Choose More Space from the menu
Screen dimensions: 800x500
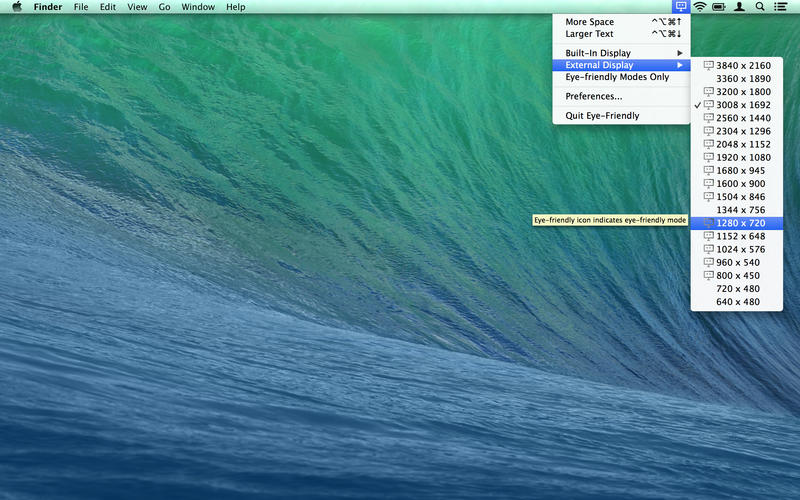pos(590,22)
